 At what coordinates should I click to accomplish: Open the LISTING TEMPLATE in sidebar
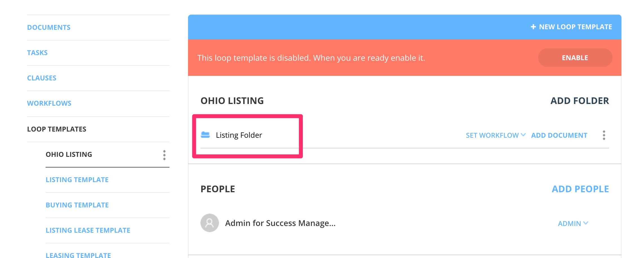tap(77, 180)
